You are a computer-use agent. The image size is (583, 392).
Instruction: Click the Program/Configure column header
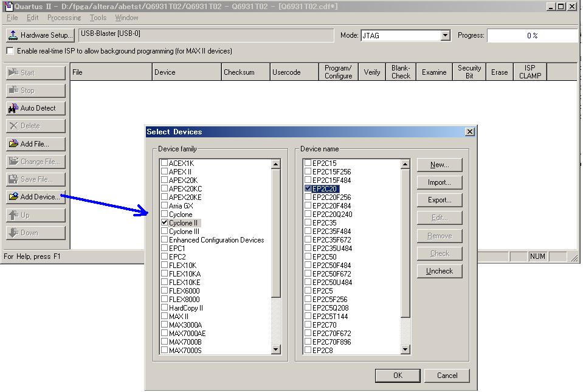point(339,72)
